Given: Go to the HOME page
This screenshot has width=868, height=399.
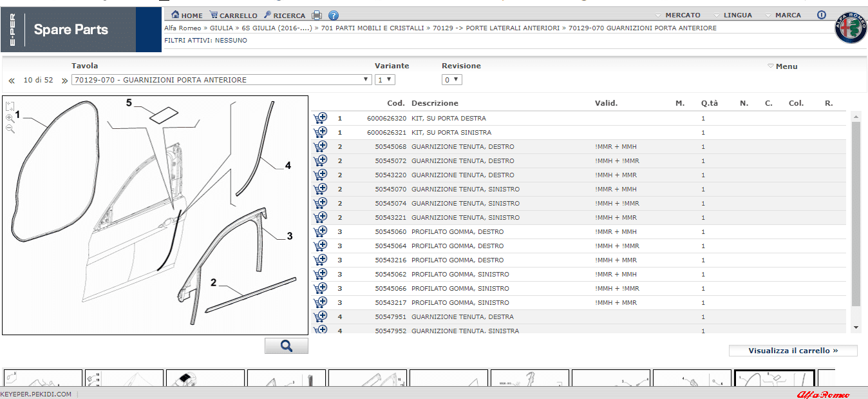Looking at the screenshot, I should (x=187, y=15).
